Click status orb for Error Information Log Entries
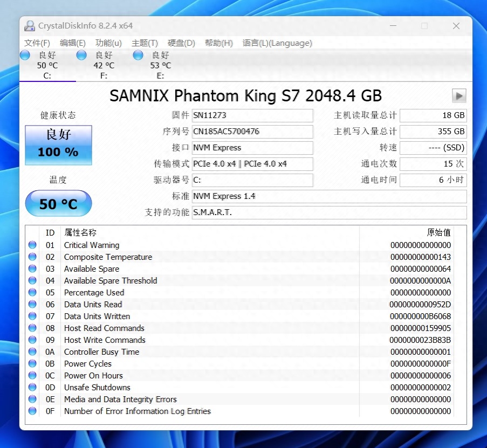The width and height of the screenshot is (487, 448). click(32, 411)
